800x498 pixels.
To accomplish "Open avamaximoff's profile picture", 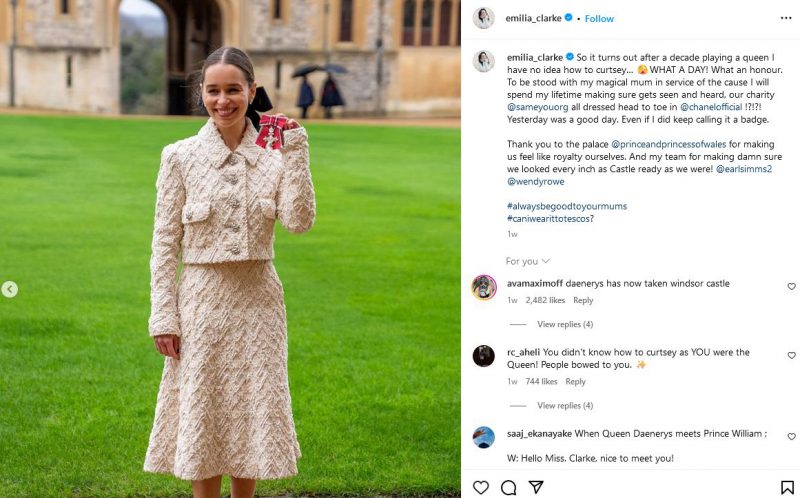I will pos(484,287).
